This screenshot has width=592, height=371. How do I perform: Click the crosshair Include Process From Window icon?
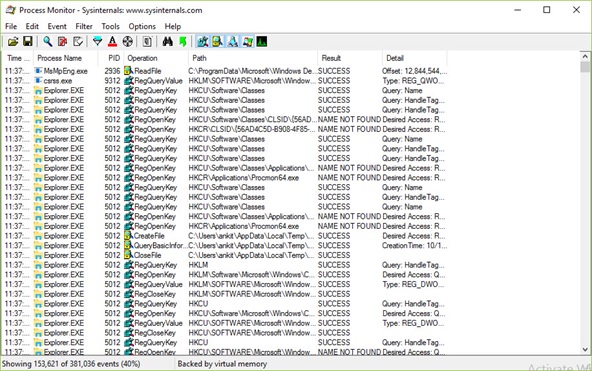pos(128,42)
